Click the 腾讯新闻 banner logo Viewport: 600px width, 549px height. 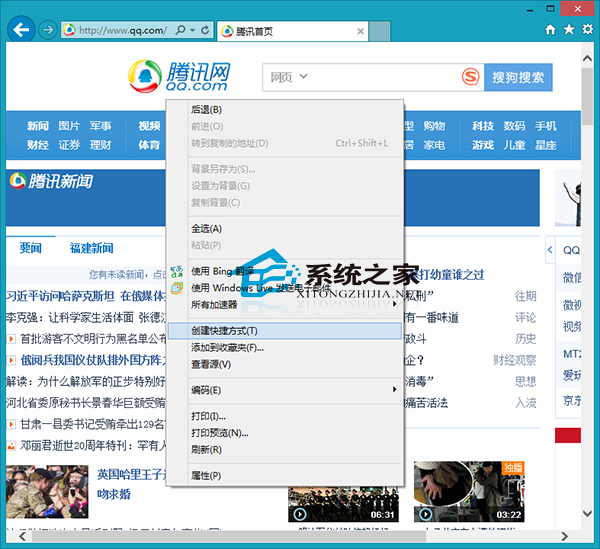pyautogui.click(x=51, y=181)
